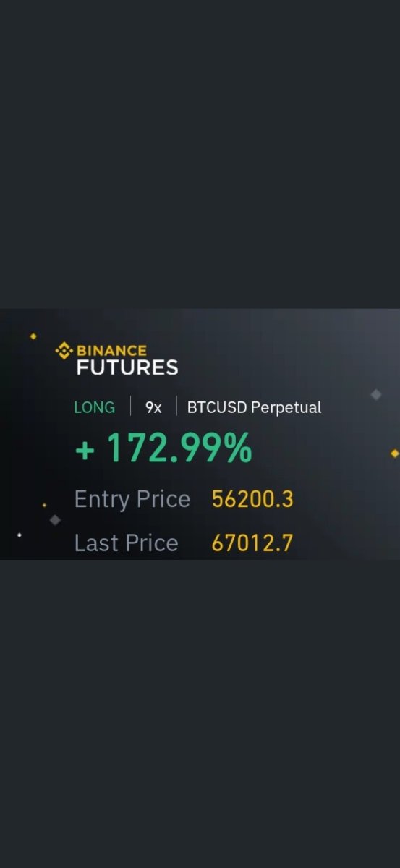This screenshot has height=868, width=400.
Task: Tap the yellow diamond at the card's right edge
Action: pos(394,454)
